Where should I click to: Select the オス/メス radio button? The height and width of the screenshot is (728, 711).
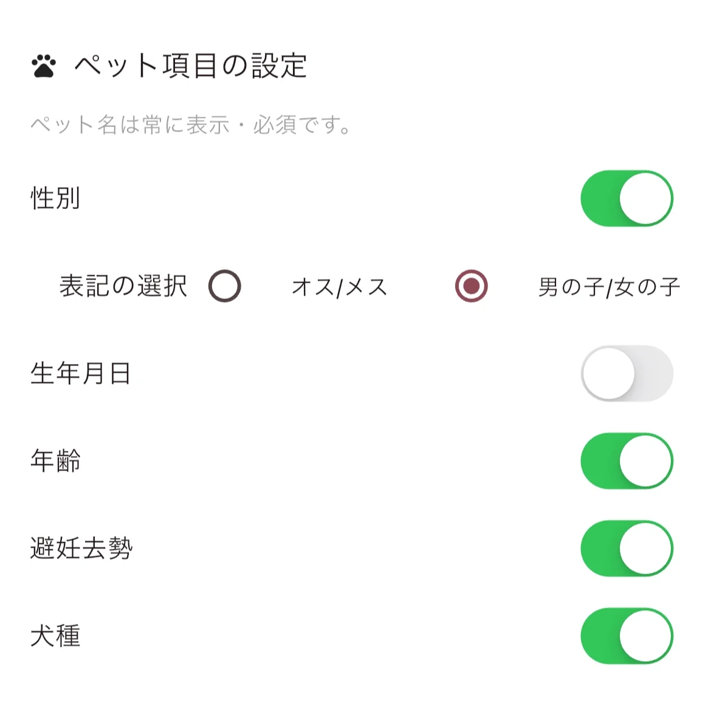coord(225,286)
